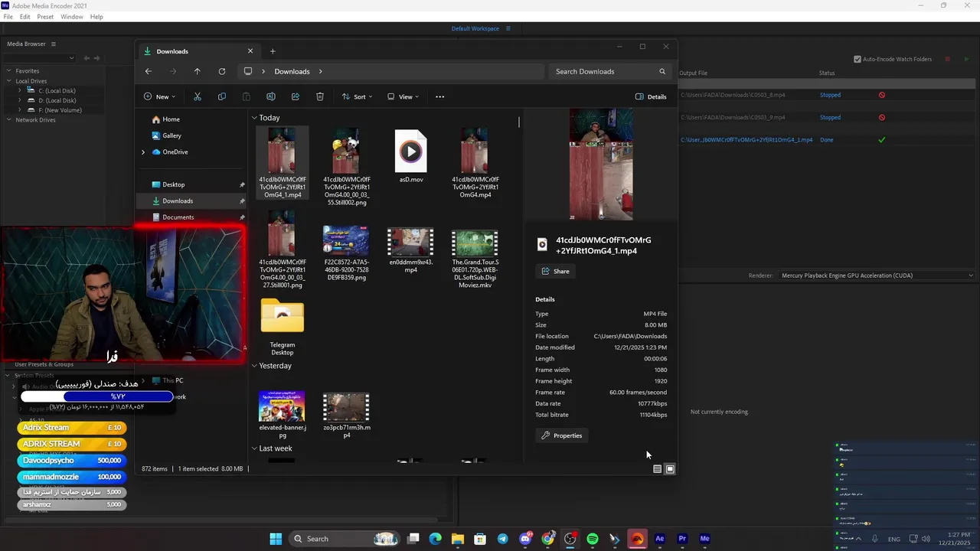Screen dimensions: 980x551
Task: Open the Edit menu in Media Encoder
Action: click(x=25, y=17)
